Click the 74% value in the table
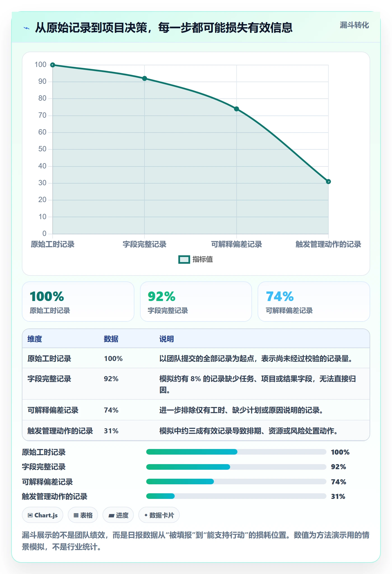 pyautogui.click(x=111, y=410)
